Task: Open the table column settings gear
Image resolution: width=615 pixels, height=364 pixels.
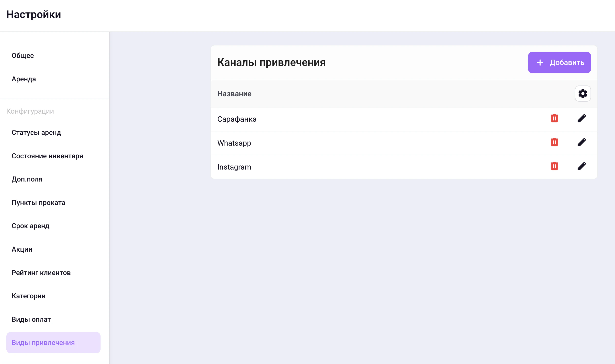Action: point(582,94)
